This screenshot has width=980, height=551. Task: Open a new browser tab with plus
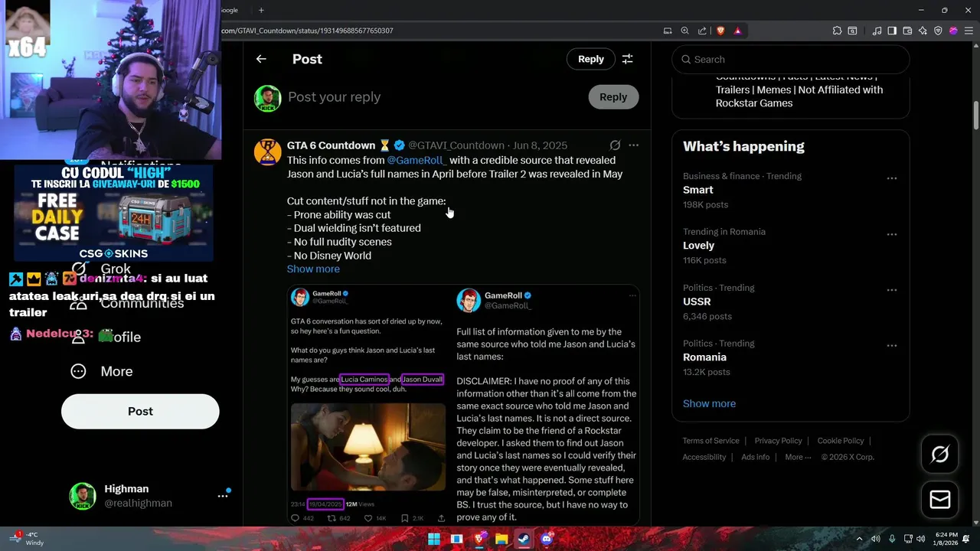click(261, 10)
